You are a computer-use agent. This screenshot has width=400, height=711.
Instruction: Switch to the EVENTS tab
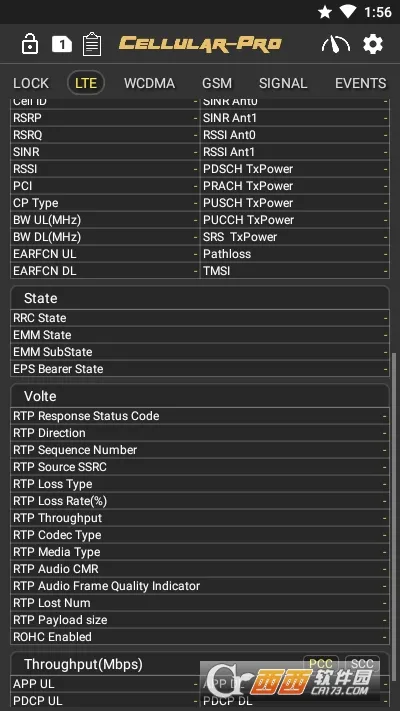tap(361, 83)
